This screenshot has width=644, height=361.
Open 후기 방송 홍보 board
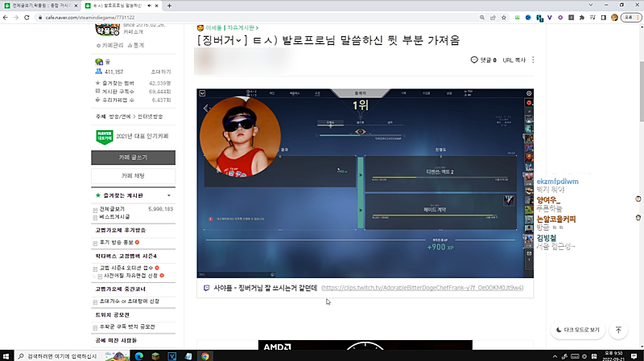116,243
